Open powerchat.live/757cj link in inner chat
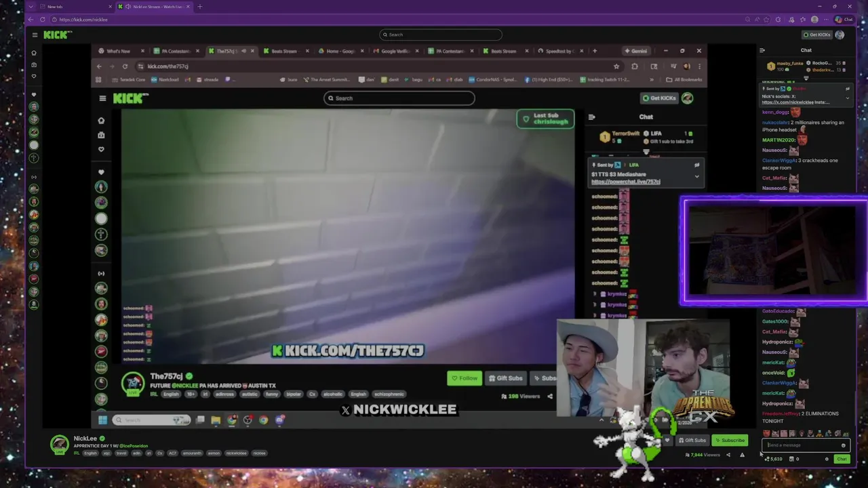The height and width of the screenshot is (488, 868). click(625, 182)
